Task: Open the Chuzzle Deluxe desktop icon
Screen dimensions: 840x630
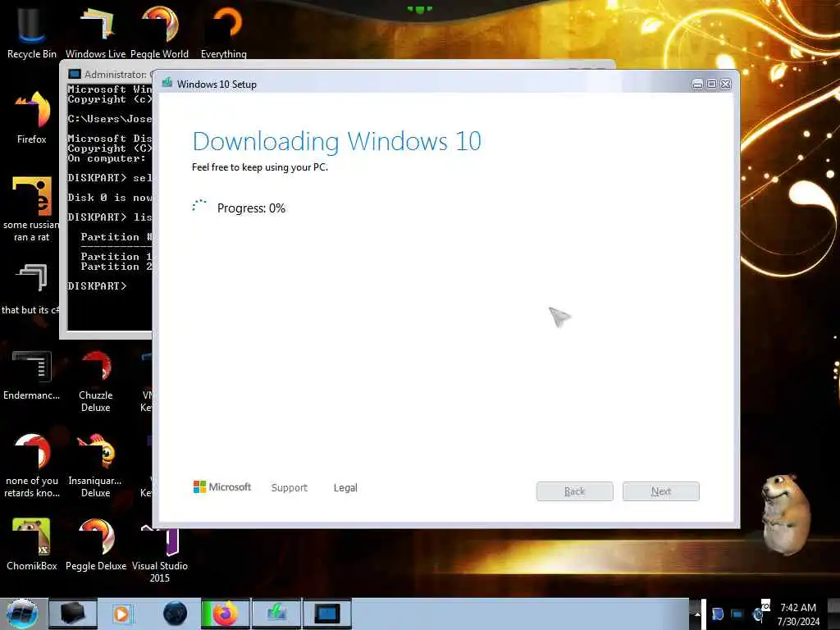Action: point(95,381)
